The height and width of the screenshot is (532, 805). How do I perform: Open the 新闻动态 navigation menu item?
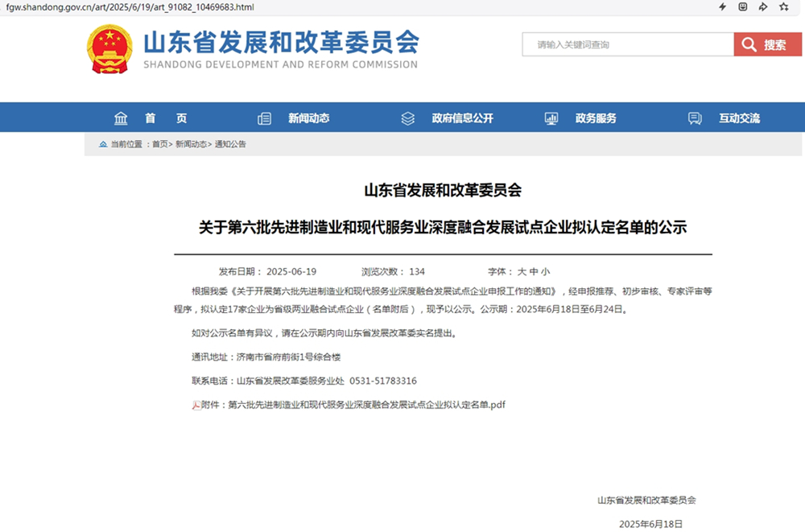click(309, 118)
